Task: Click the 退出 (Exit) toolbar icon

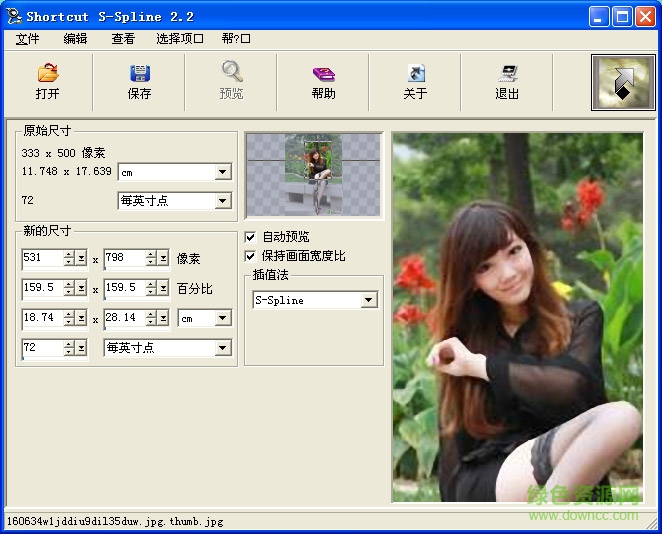Action: pyautogui.click(x=507, y=74)
